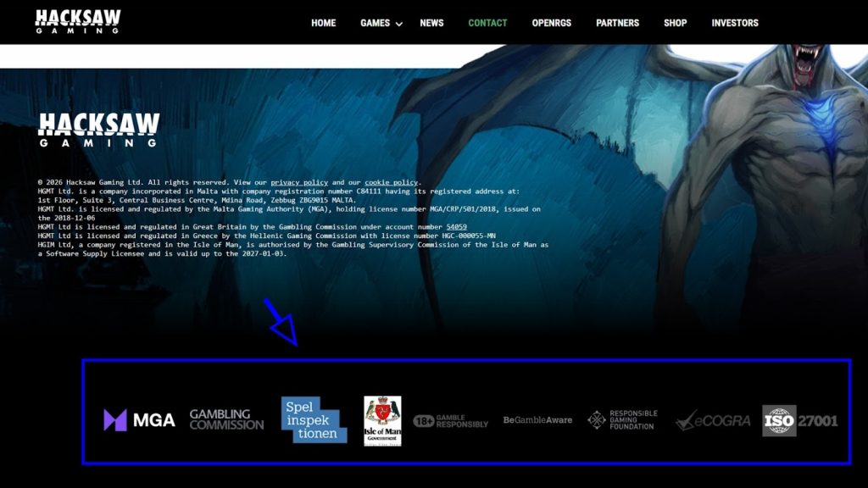Open the BeGambleAware logo
This screenshot has height=488, width=868.
537,420
